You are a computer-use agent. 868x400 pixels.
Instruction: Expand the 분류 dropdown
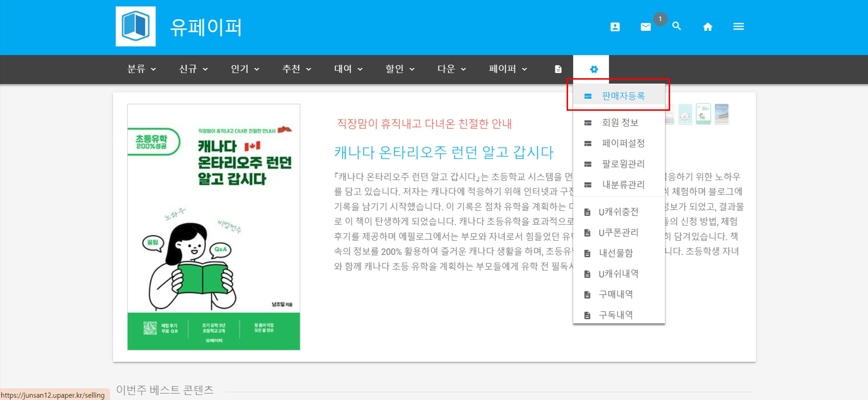point(141,69)
